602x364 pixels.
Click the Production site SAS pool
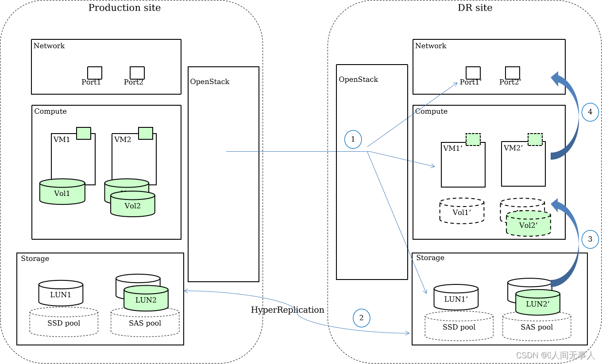(145, 321)
